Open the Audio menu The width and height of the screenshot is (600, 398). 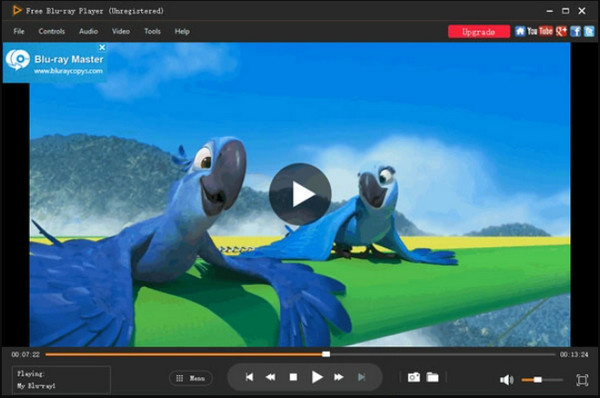88,31
